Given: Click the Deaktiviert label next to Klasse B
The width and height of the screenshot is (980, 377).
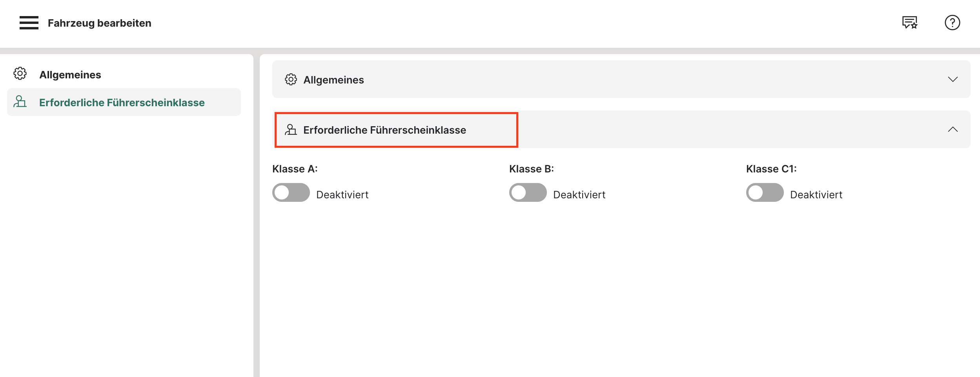Looking at the screenshot, I should 579,195.
